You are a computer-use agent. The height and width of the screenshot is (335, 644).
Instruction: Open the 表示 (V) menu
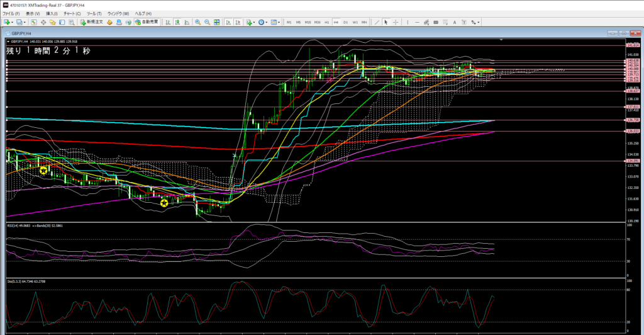pos(33,14)
